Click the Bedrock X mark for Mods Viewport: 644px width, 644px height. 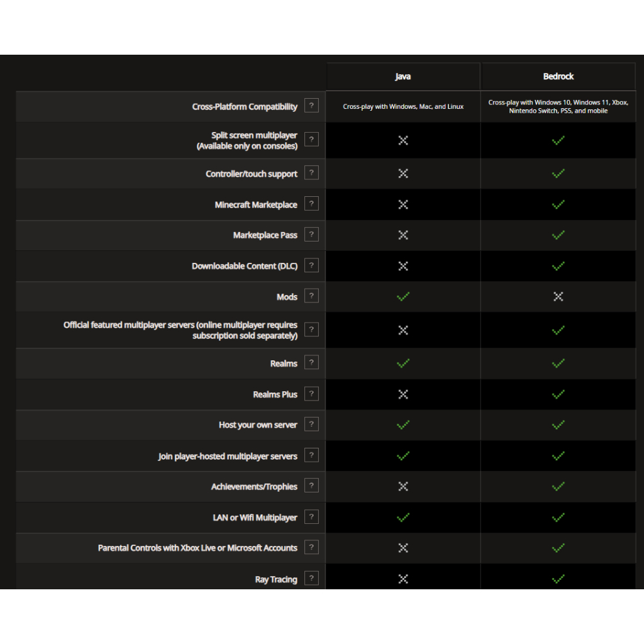click(558, 296)
